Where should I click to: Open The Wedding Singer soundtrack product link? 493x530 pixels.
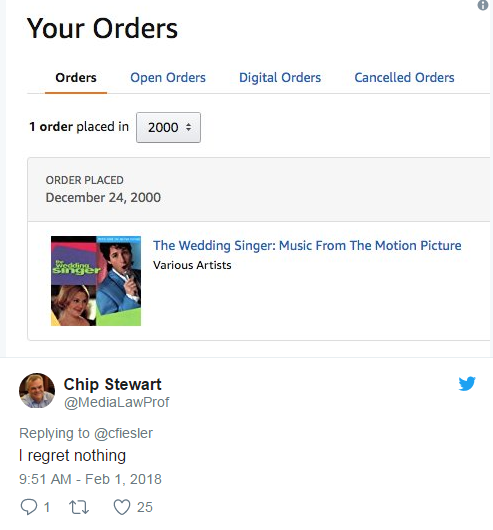pos(307,245)
